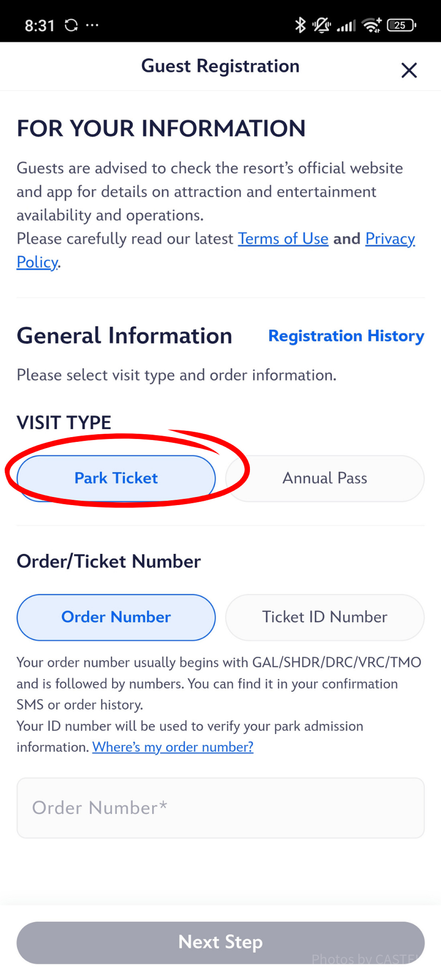Open the Privacy Policy link
This screenshot has height=980, width=441.
pyautogui.click(x=390, y=239)
